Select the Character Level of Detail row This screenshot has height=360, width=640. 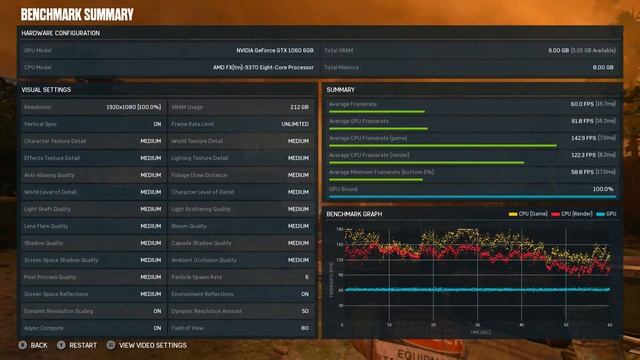pos(241,192)
